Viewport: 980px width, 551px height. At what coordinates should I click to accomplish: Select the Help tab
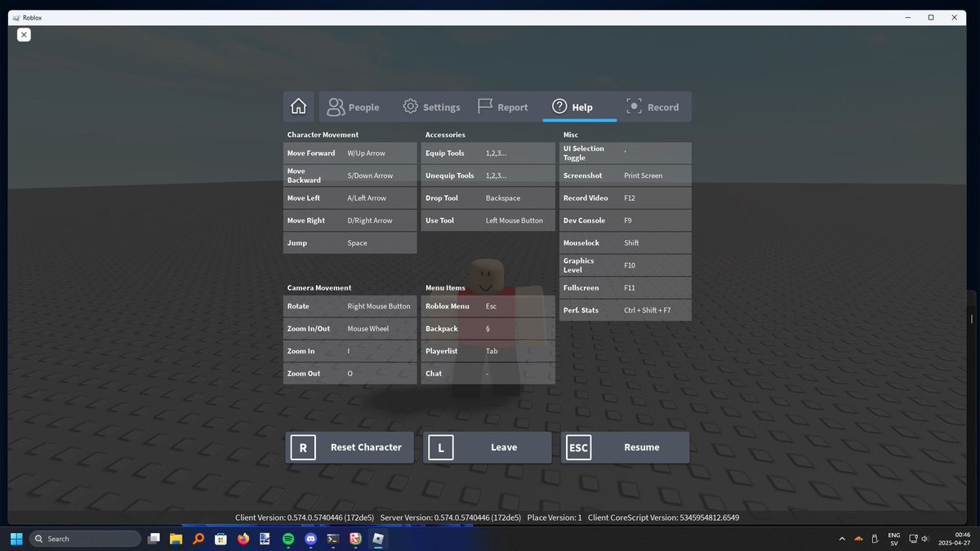pyautogui.click(x=580, y=107)
